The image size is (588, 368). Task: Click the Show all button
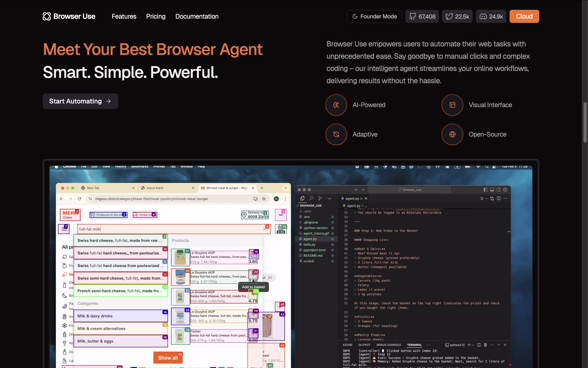[x=168, y=358]
